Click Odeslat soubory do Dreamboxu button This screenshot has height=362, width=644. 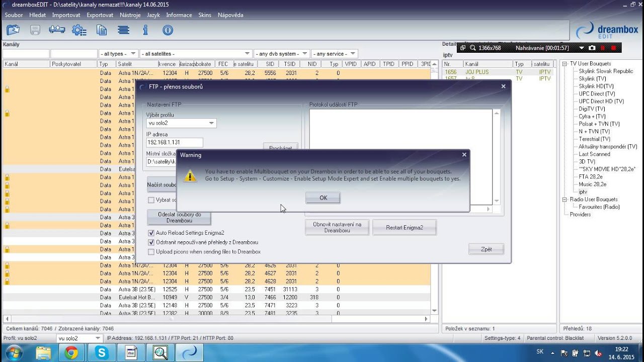tap(179, 218)
